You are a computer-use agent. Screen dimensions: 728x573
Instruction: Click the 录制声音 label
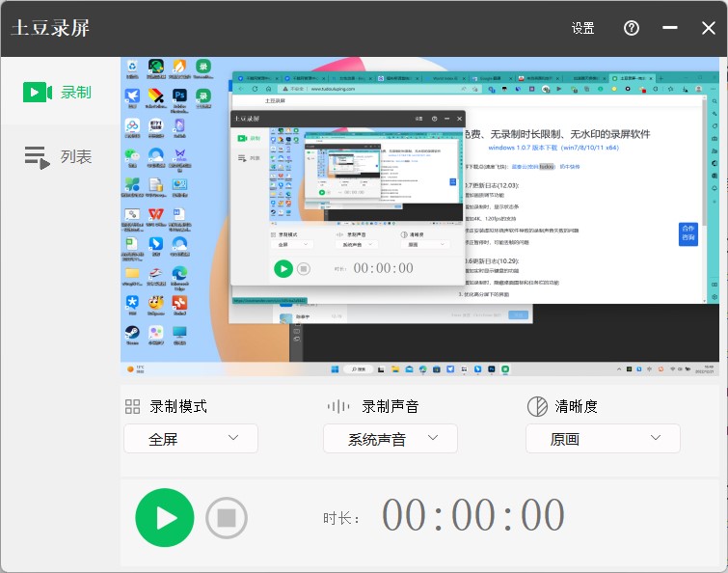391,406
